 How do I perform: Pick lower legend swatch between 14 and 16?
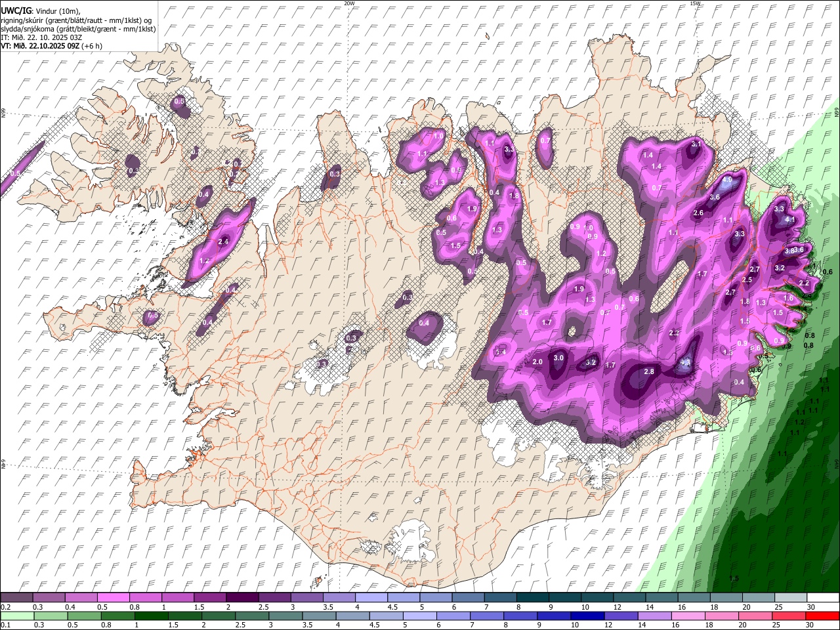(655, 616)
